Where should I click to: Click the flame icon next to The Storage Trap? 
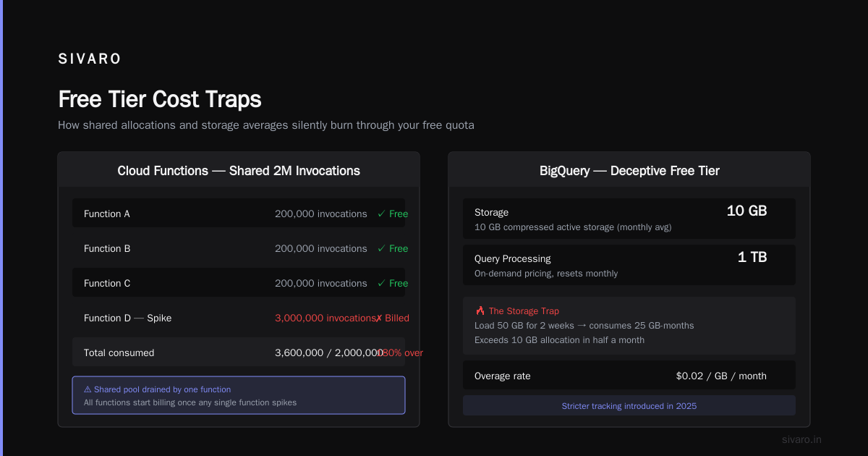tap(480, 311)
